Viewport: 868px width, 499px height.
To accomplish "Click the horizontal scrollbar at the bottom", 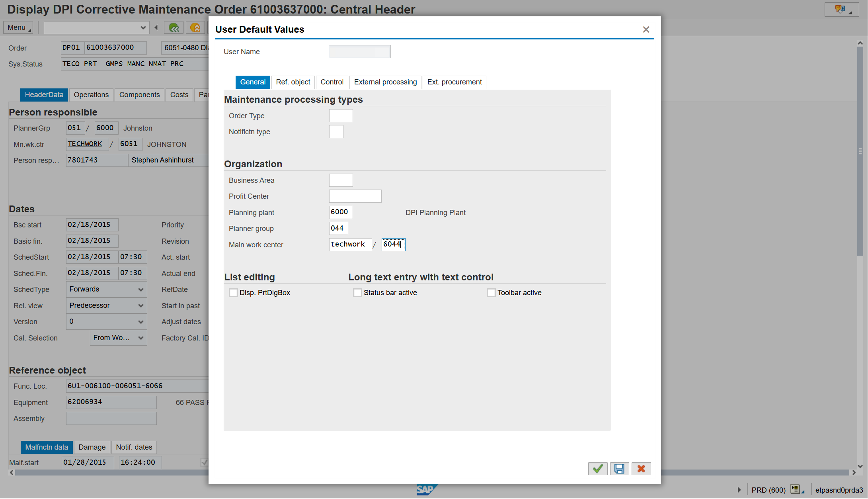I will tap(432, 473).
